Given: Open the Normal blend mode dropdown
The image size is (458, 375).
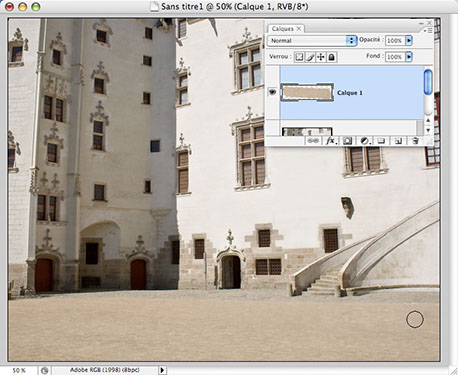Looking at the screenshot, I should point(312,41).
